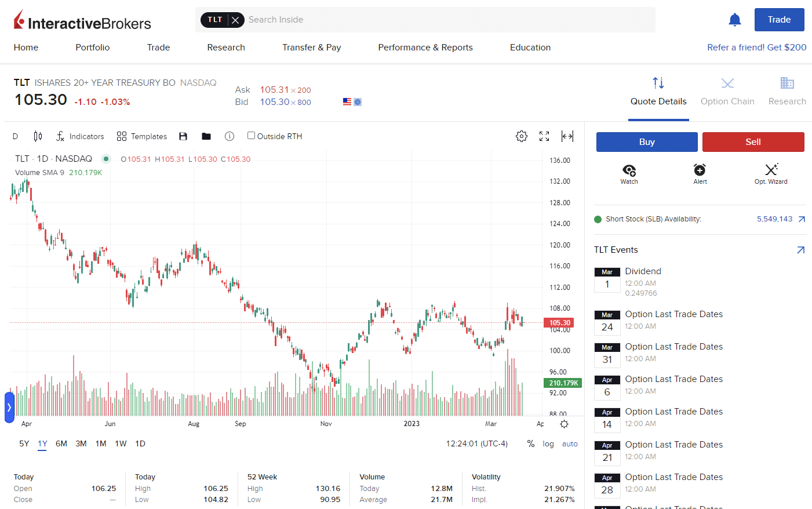The image size is (812, 509).
Task: Select the 1D time range
Action: click(140, 444)
